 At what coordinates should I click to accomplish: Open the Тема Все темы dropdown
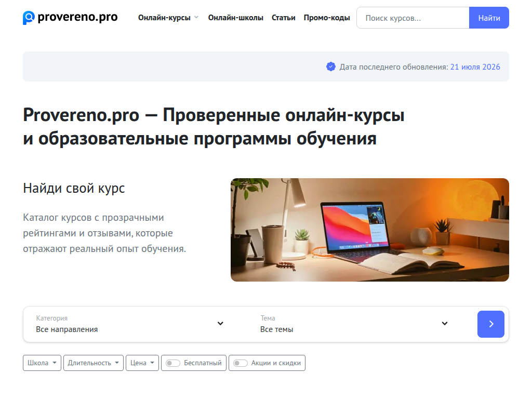(x=354, y=324)
